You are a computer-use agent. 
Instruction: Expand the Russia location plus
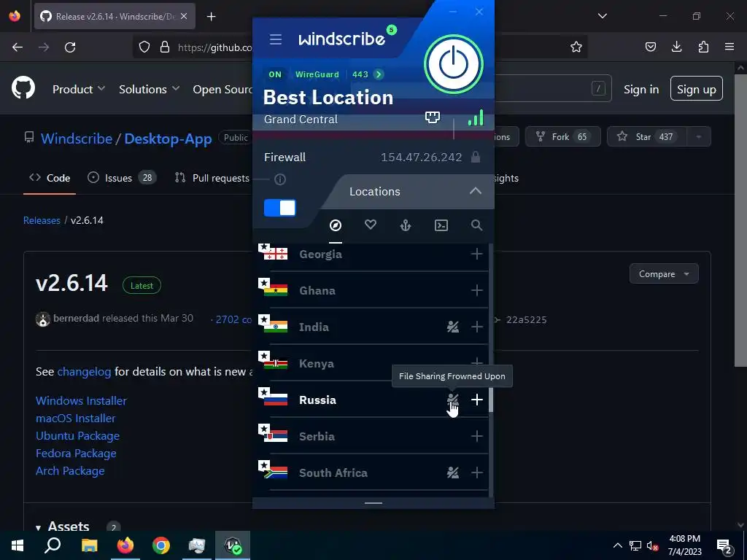tap(476, 400)
